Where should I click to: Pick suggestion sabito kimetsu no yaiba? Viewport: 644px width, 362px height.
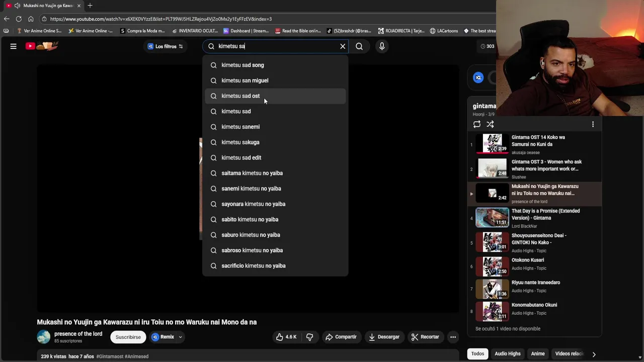(x=275, y=219)
